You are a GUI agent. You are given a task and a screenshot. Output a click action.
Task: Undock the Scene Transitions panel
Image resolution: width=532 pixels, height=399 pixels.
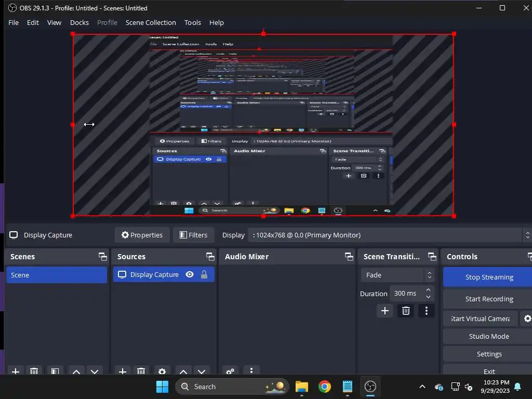[432, 257]
